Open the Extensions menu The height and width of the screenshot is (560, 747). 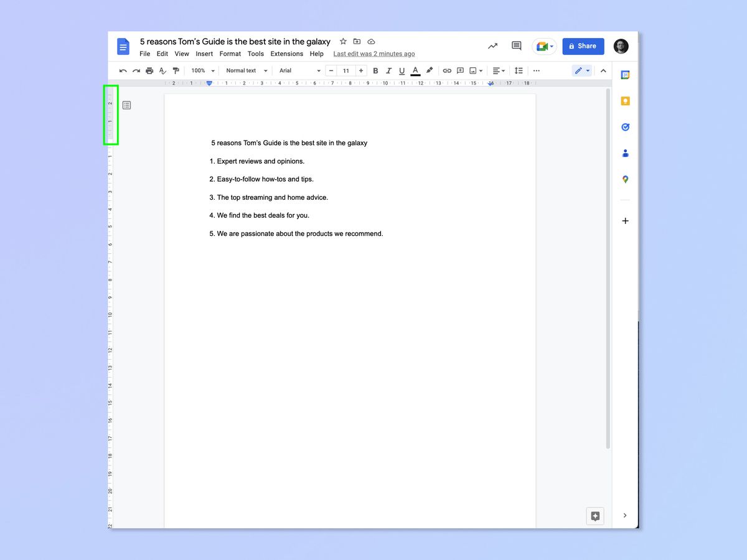[x=286, y=54]
